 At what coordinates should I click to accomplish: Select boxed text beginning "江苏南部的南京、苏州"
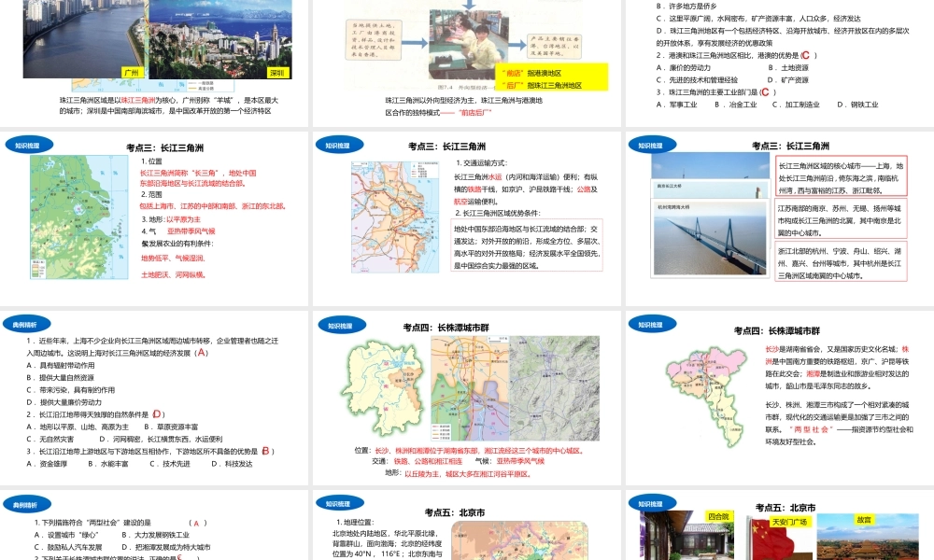point(842,219)
